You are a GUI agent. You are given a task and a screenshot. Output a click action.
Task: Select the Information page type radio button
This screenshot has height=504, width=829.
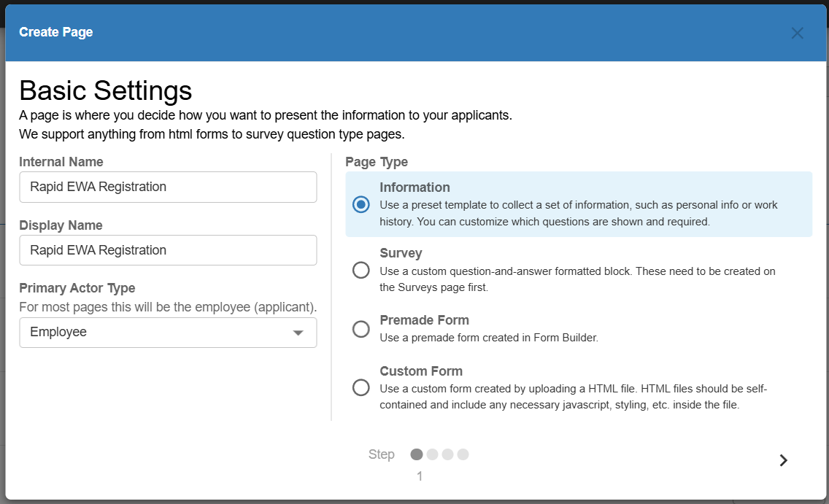pyautogui.click(x=360, y=204)
